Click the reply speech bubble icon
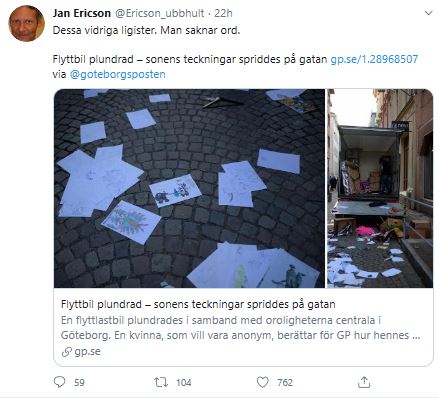 click(x=60, y=382)
